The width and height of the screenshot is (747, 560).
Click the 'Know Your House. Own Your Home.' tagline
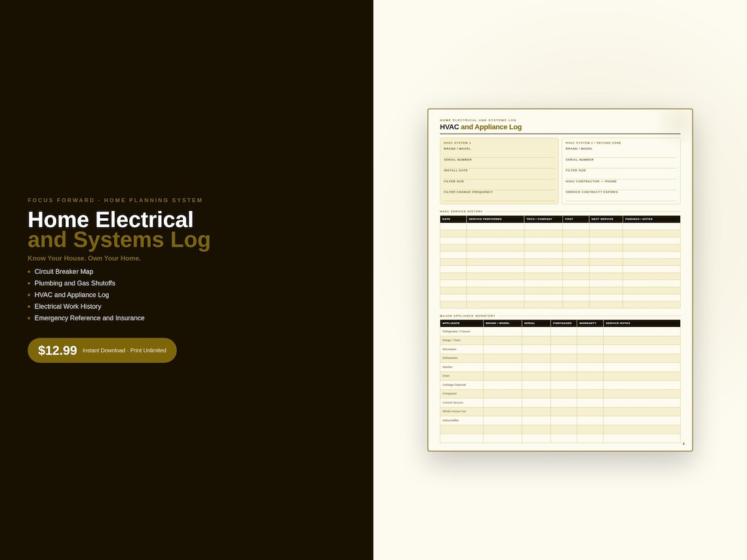tap(85, 258)
